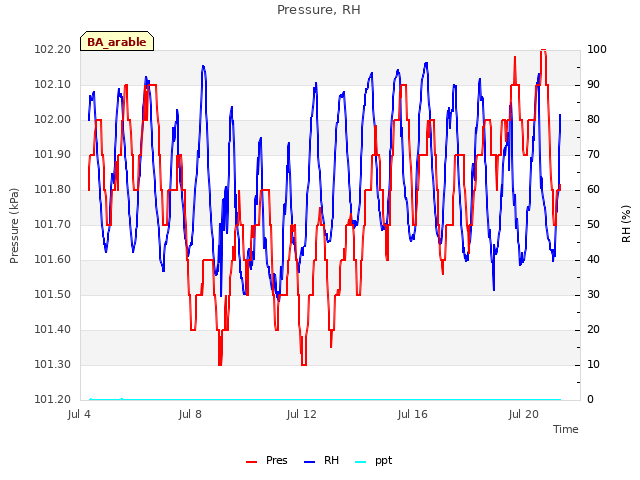The height and width of the screenshot is (480, 640).
Task: Click the 'Jul 16' x-axis tick label
Action: point(413,415)
